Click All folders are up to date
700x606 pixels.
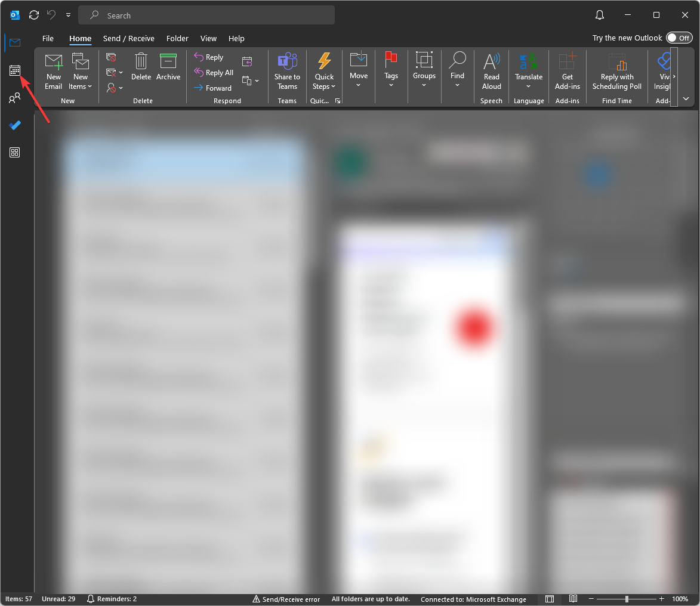pos(371,599)
